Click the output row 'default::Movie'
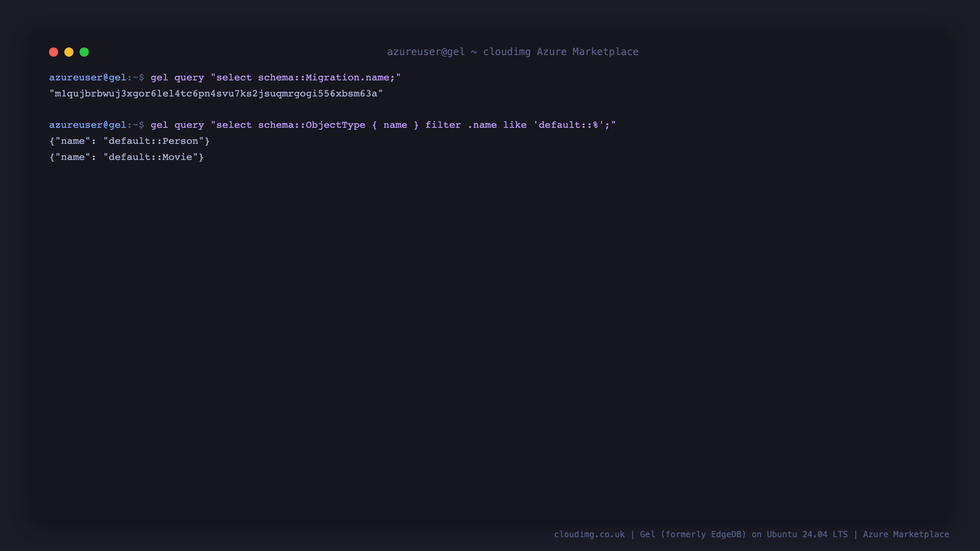Viewport: 980px width, 551px height. pos(126,157)
